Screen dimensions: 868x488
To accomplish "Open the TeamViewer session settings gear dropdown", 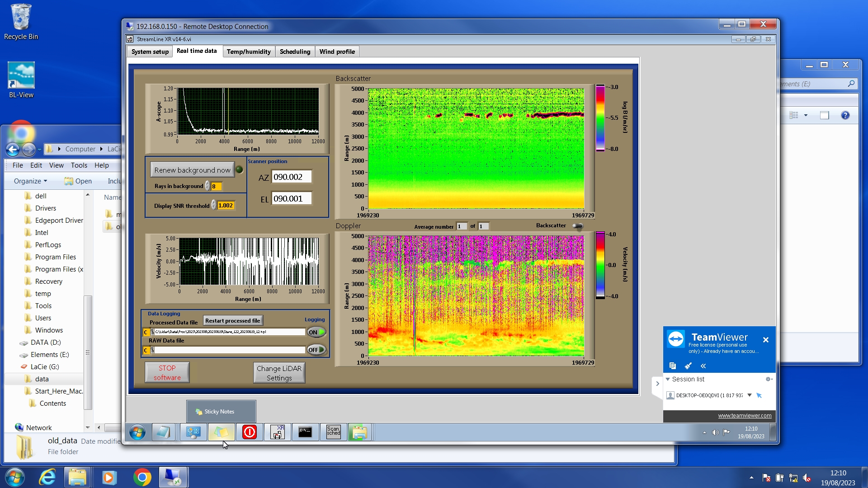I will pos(769,379).
